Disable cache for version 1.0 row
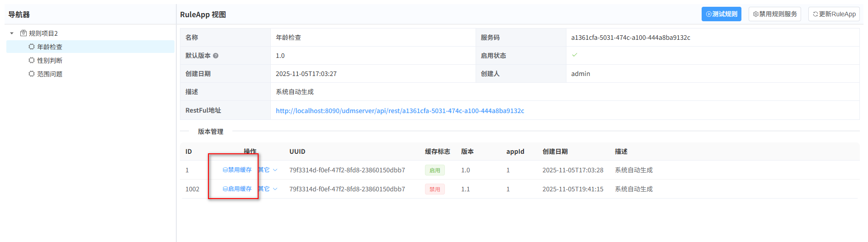 coord(237,170)
